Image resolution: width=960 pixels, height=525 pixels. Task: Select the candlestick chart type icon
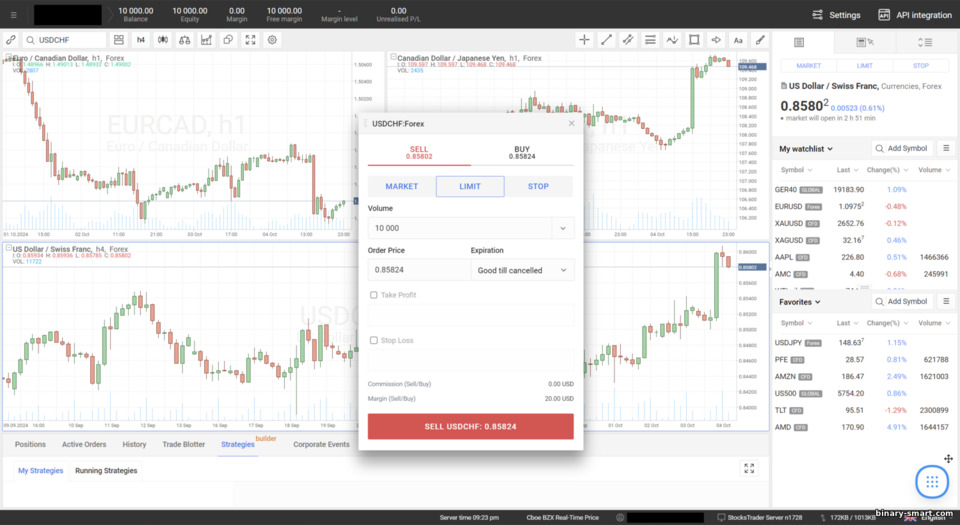tap(163, 40)
